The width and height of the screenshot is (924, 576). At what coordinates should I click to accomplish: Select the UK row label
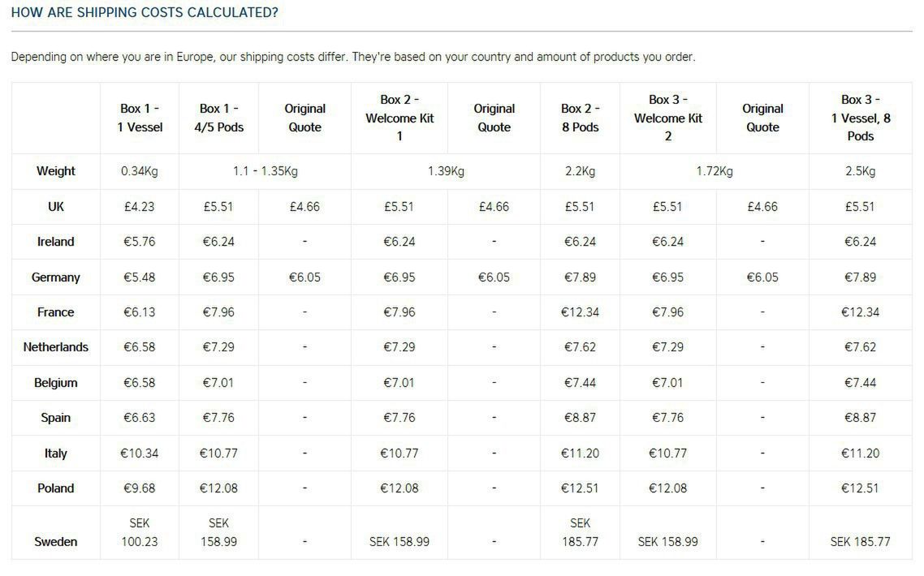[55, 207]
